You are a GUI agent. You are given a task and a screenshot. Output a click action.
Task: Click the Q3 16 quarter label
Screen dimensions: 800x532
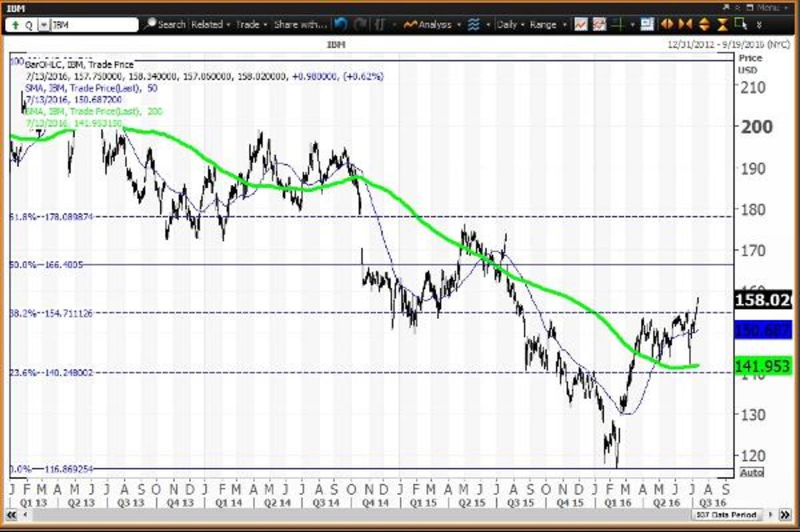pos(713,503)
